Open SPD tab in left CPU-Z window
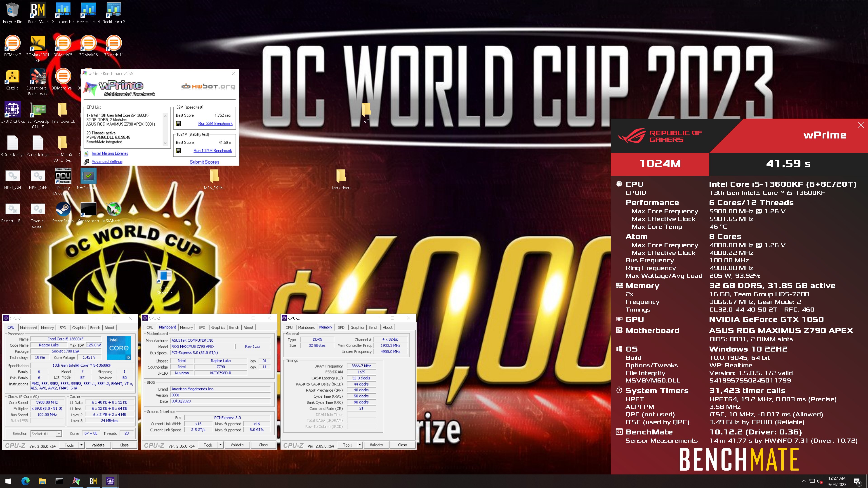Image resolution: width=868 pixels, height=488 pixels. point(63,328)
